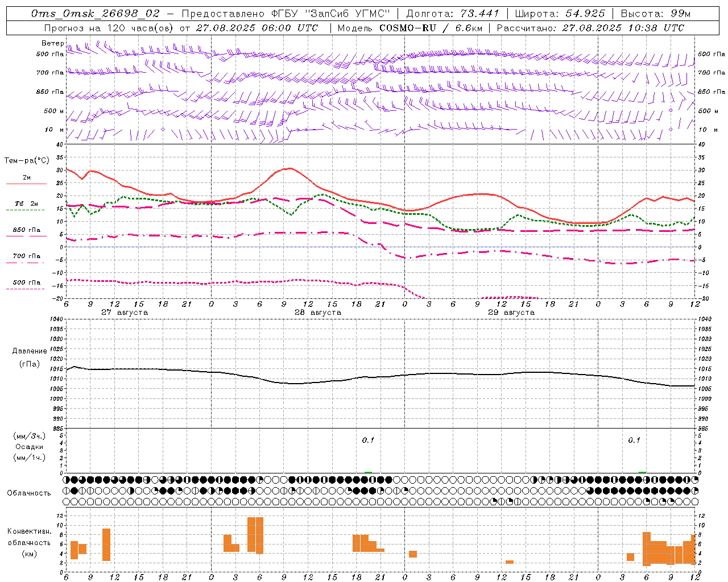
Task: Click the model name COSMO-RU / 6.6км
Action: tap(431, 27)
